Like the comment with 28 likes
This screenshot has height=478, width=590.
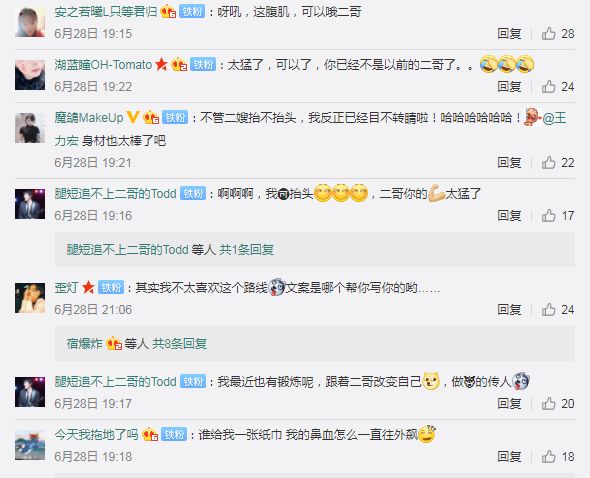[549, 34]
